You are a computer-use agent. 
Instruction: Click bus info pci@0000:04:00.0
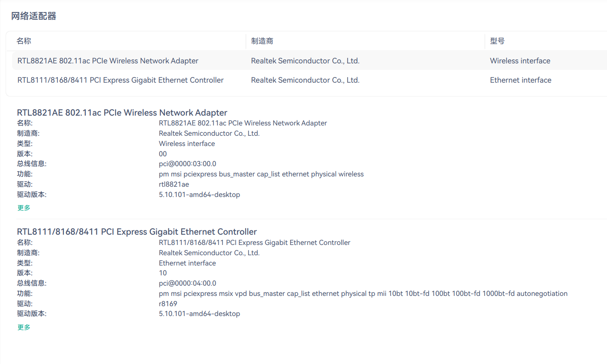[x=187, y=283]
